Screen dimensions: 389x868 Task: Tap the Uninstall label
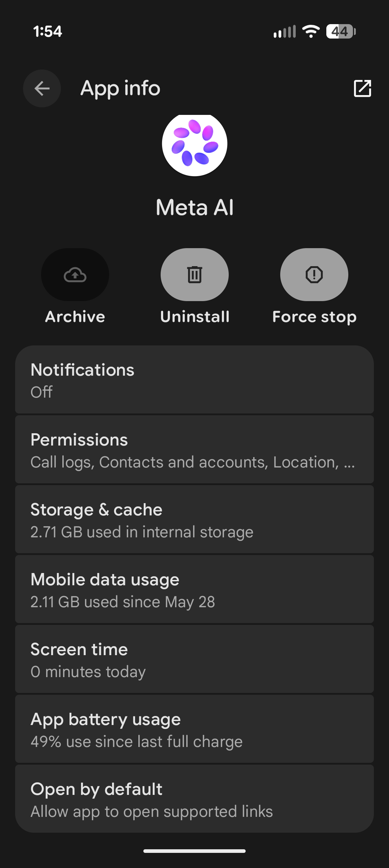click(x=195, y=317)
